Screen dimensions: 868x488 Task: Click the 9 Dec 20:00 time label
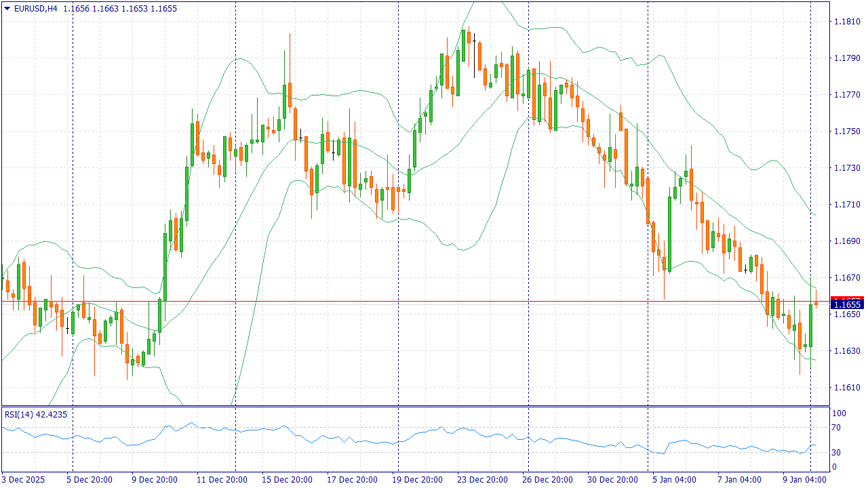tap(154, 479)
